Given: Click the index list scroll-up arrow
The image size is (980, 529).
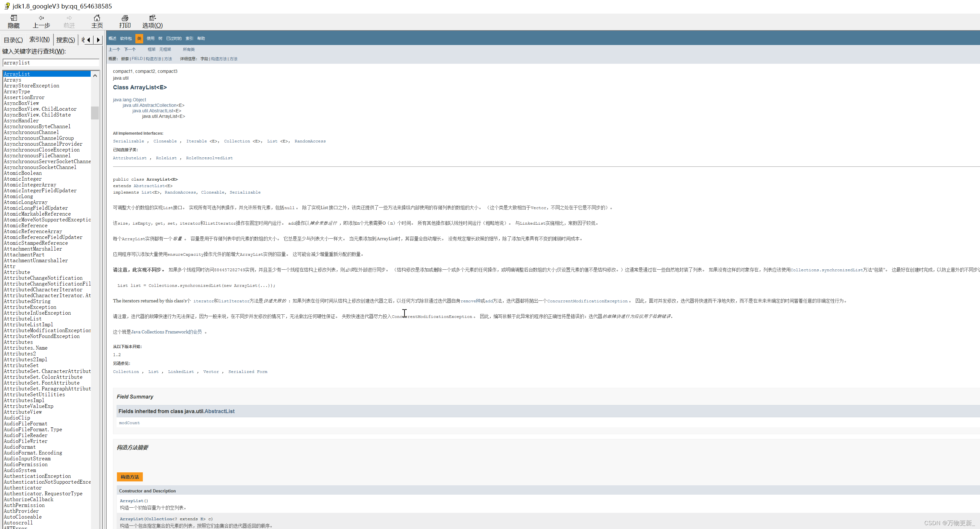Looking at the screenshot, I should tap(95, 76).
